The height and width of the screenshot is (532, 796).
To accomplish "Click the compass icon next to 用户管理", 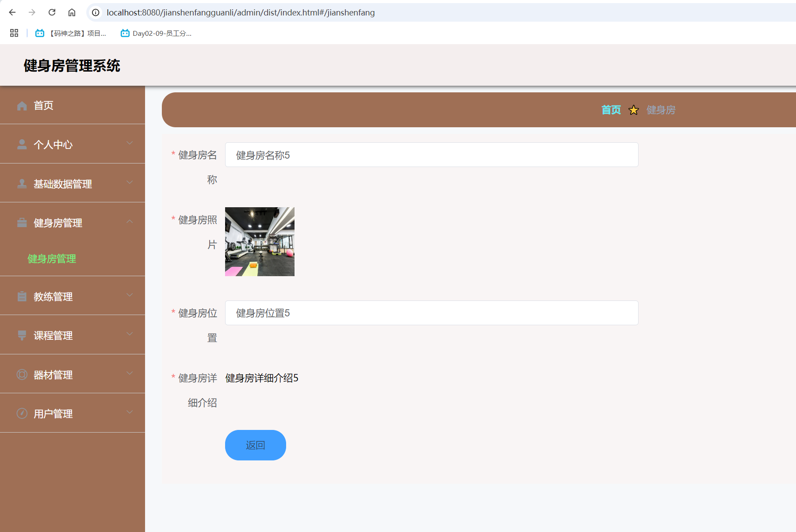I will (x=22, y=413).
